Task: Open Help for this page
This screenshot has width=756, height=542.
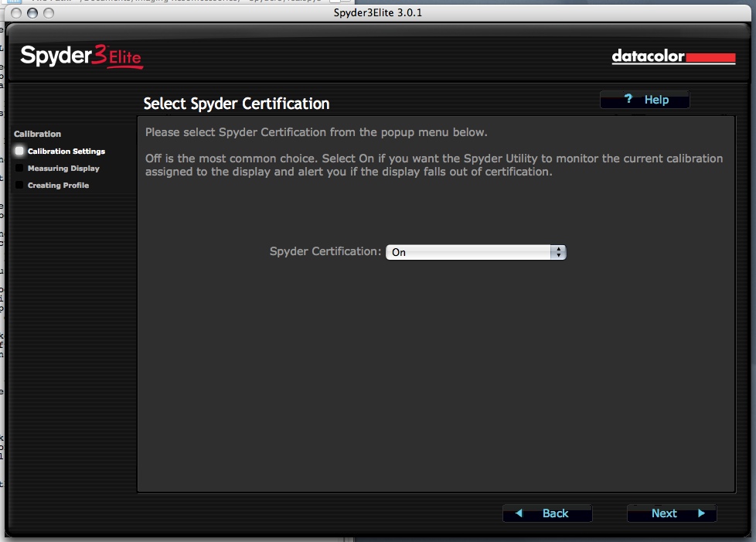Action: tap(645, 100)
